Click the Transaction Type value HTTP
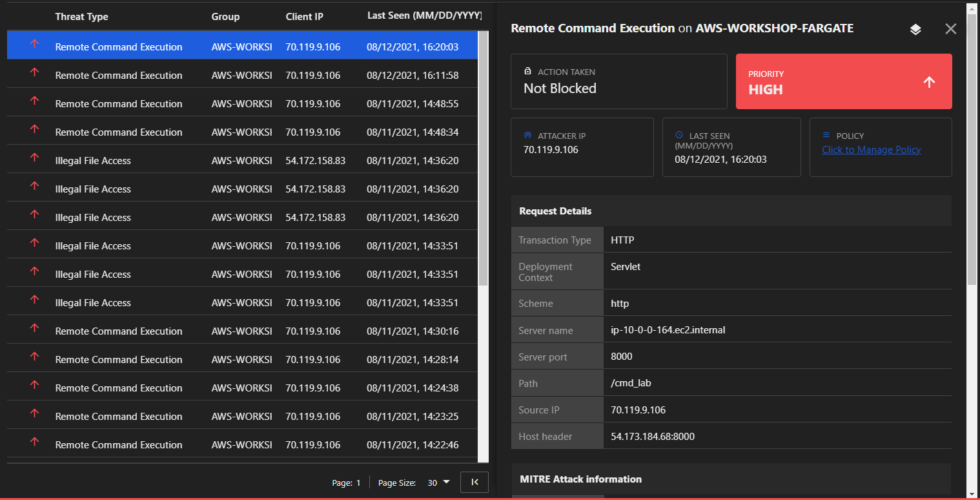The height and width of the screenshot is (500, 980). pos(622,240)
